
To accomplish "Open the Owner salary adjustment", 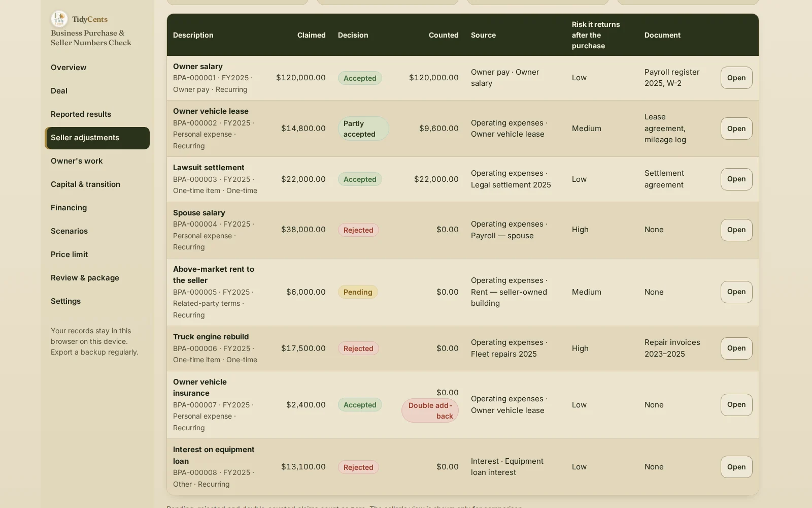I will pyautogui.click(x=736, y=78).
